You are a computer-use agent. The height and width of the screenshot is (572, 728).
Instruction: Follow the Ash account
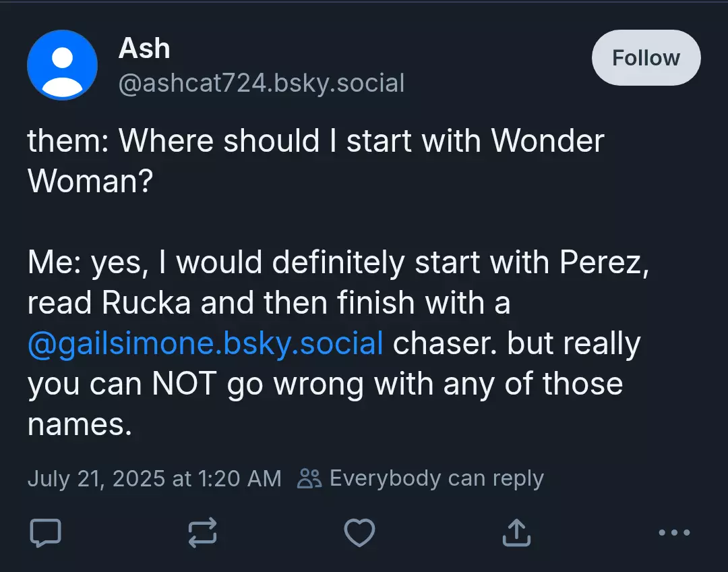[646, 57]
